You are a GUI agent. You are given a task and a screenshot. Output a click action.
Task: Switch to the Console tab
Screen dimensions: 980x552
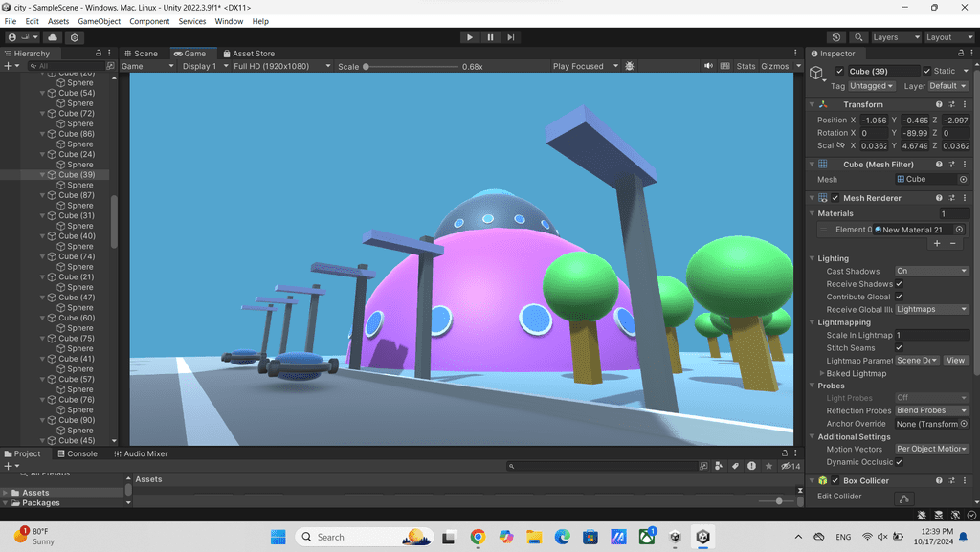77,454
